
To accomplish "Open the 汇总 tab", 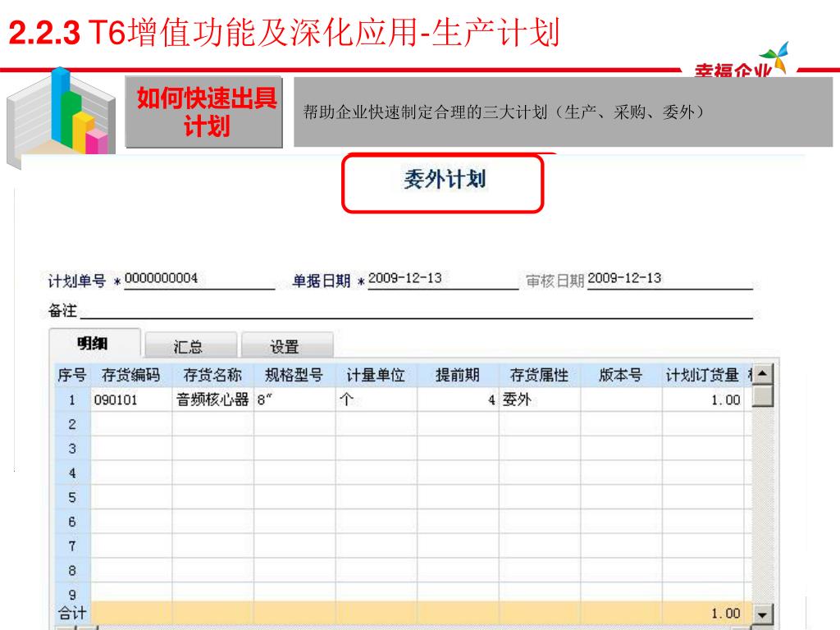I will [190, 346].
